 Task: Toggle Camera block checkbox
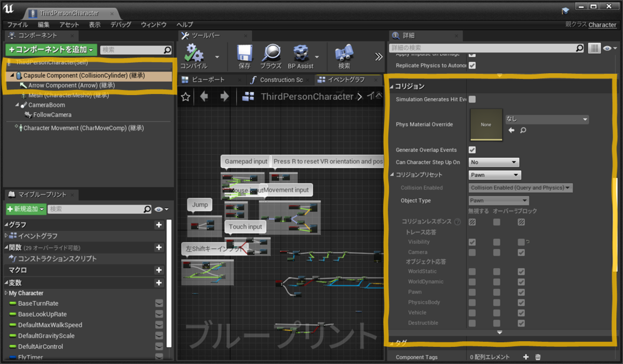point(521,252)
